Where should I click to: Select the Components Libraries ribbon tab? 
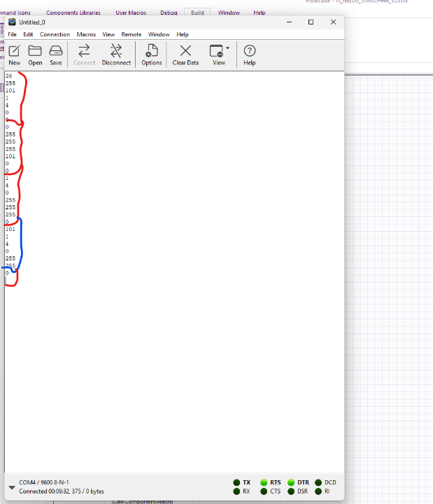(73, 13)
